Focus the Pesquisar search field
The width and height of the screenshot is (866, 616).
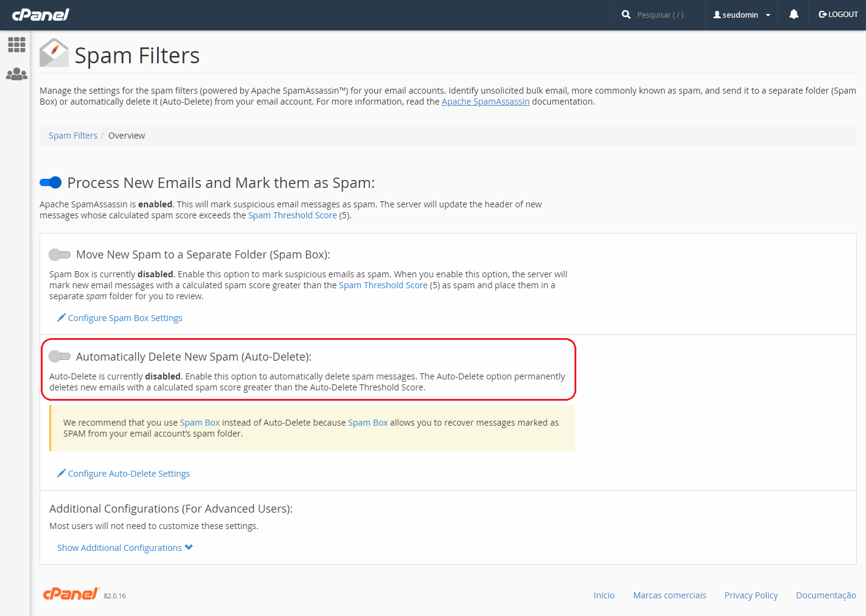[x=660, y=15]
